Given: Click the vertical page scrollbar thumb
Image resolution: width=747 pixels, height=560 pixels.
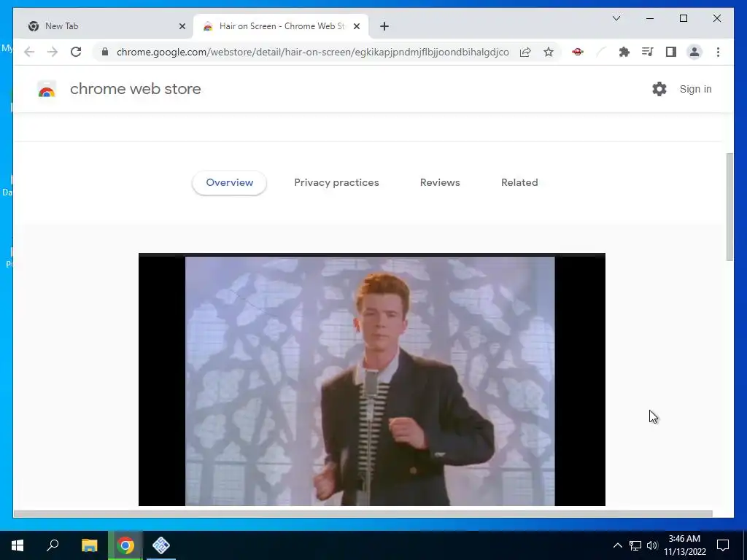Looking at the screenshot, I should point(729,206).
